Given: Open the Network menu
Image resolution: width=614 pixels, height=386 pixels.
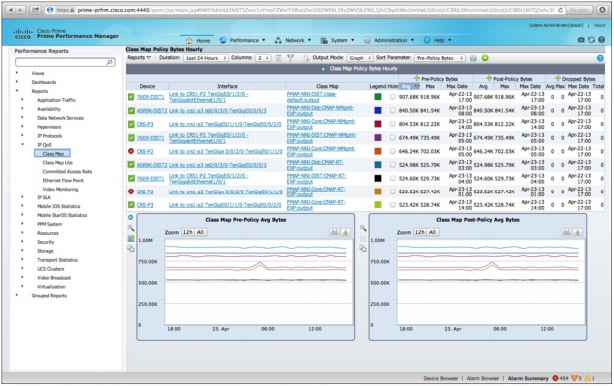Looking at the screenshot, I should 293,40.
